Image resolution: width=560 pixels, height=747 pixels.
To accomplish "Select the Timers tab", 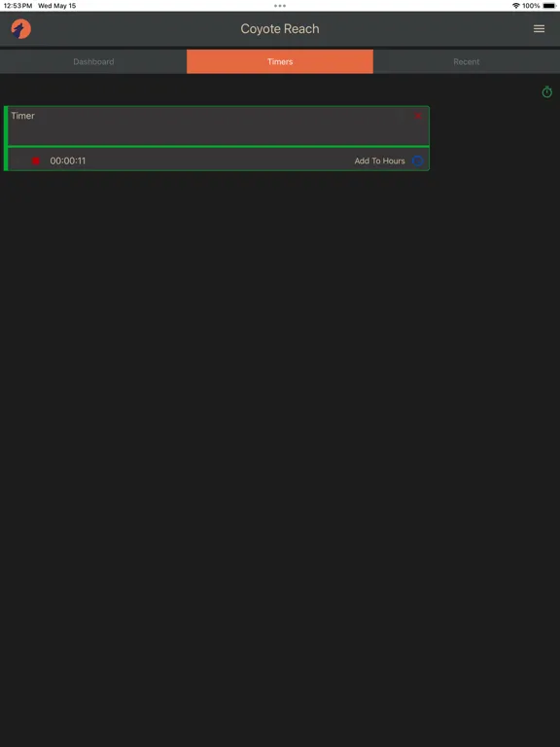I will point(280,61).
